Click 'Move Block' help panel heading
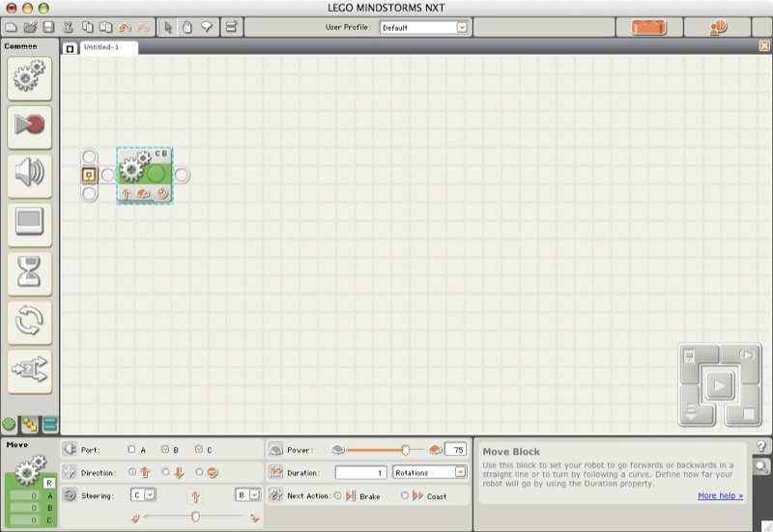Image resolution: width=773 pixels, height=532 pixels. tap(511, 451)
